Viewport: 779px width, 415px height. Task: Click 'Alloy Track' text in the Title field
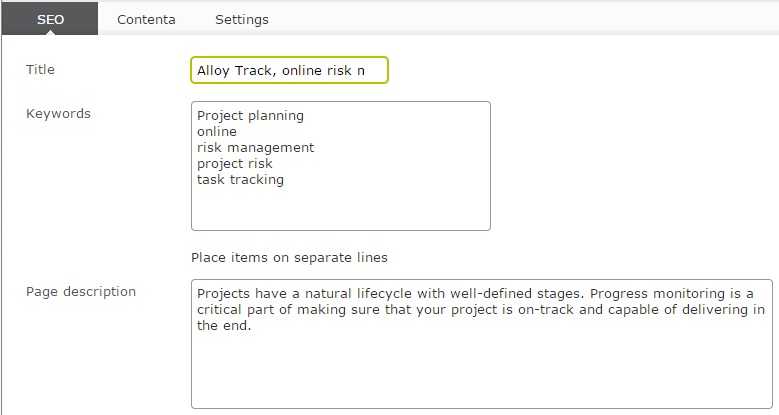click(228, 71)
